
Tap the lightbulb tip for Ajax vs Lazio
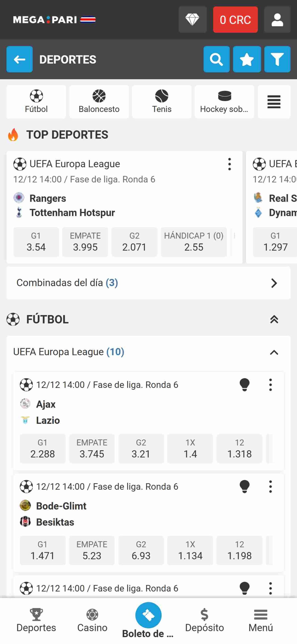point(244,385)
